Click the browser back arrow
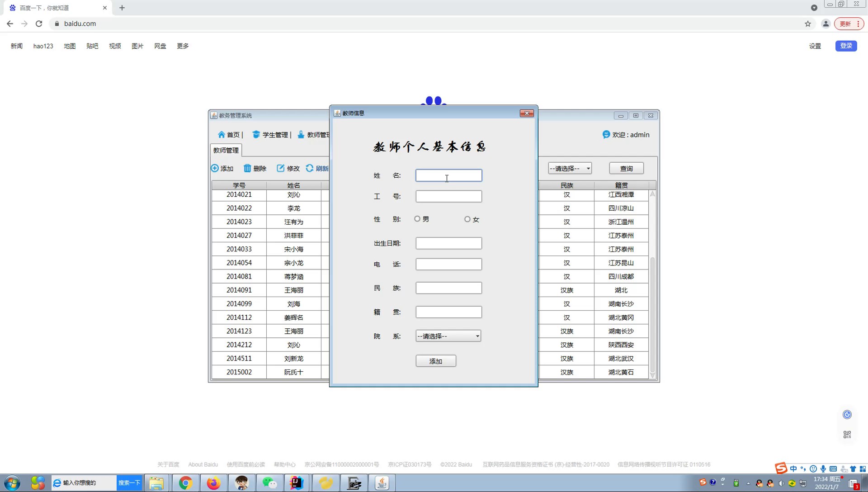The height and width of the screenshot is (492, 868). 10,24
